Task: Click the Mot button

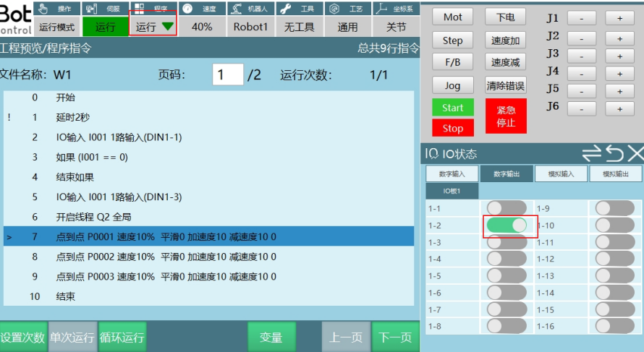Action: coord(452,17)
